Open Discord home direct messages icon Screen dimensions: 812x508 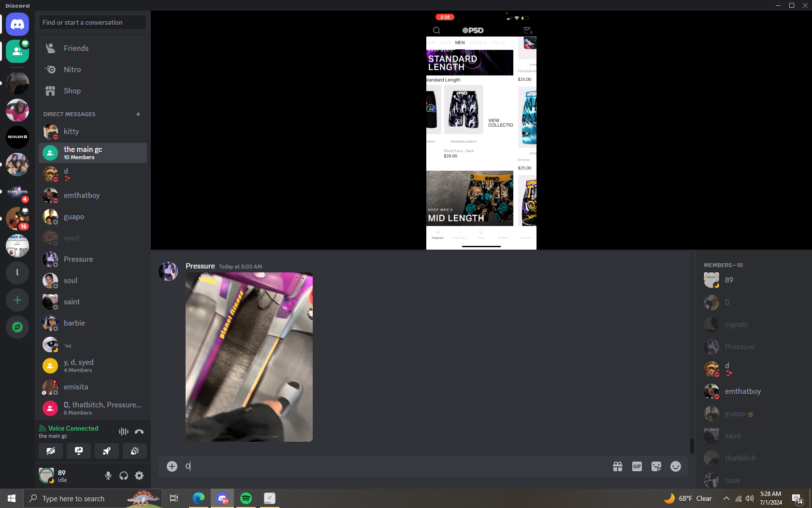[x=17, y=24]
